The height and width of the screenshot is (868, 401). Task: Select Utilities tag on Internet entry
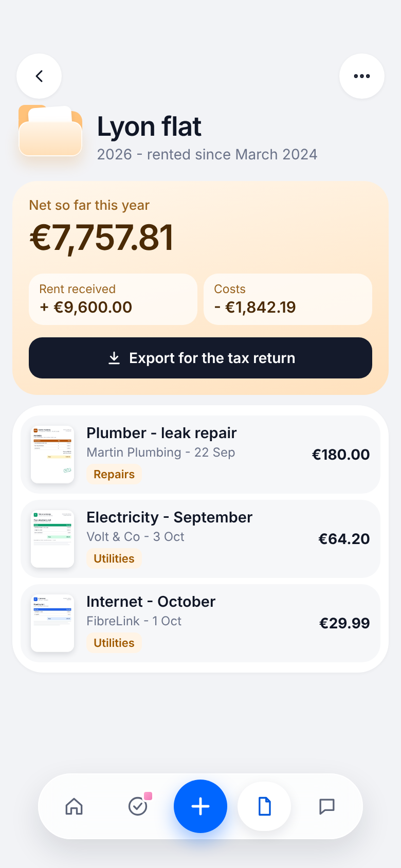(x=114, y=643)
